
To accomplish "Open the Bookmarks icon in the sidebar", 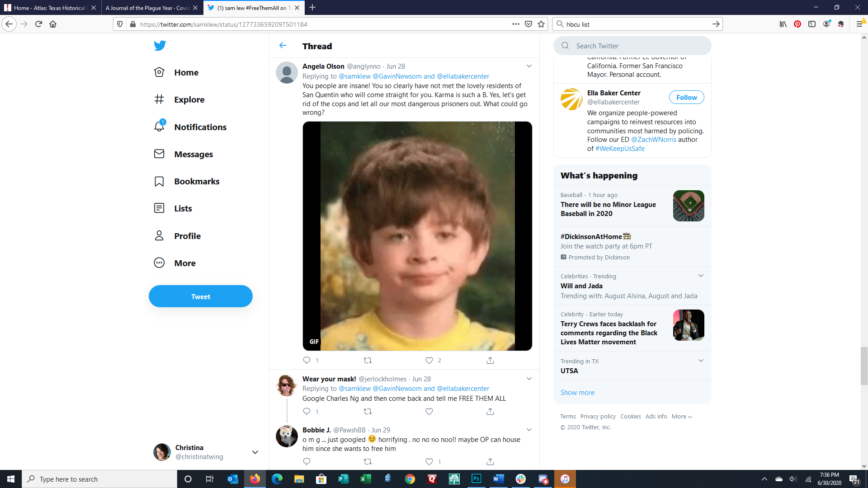I will (x=159, y=181).
